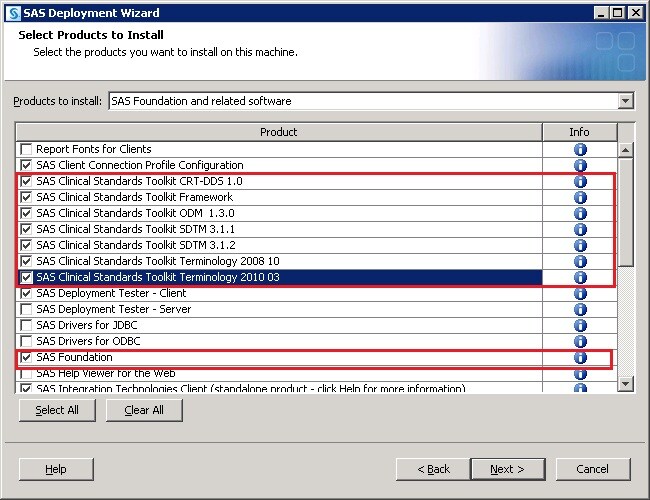Check SAS Drivers for ODBC
The image size is (650, 500).
click(x=26, y=341)
